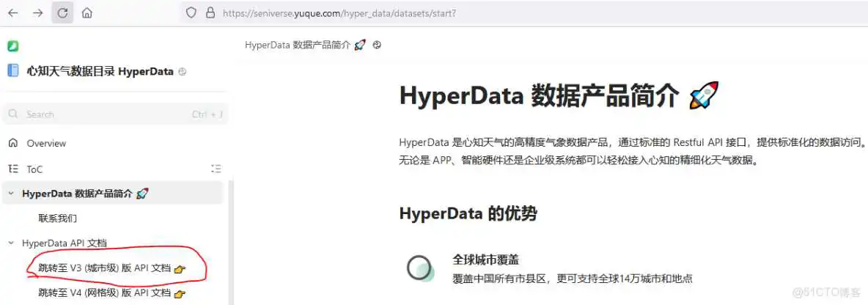The width and height of the screenshot is (868, 305).
Task: Toggle the ToC collapse-all icon on right
Action: [x=216, y=169]
